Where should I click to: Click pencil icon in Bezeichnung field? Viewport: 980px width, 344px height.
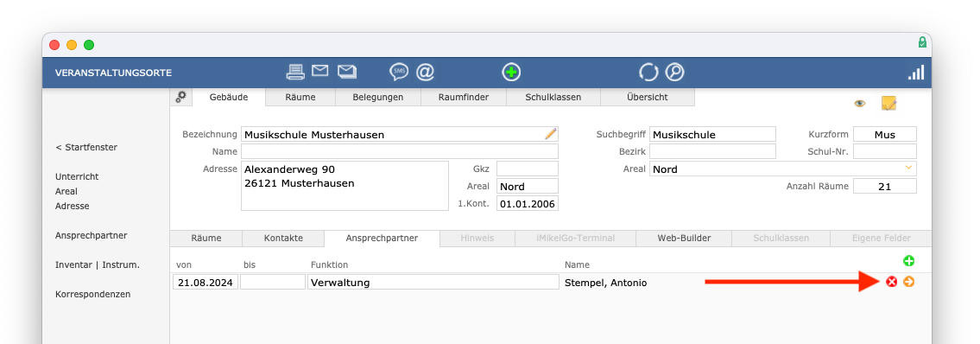pyautogui.click(x=551, y=134)
